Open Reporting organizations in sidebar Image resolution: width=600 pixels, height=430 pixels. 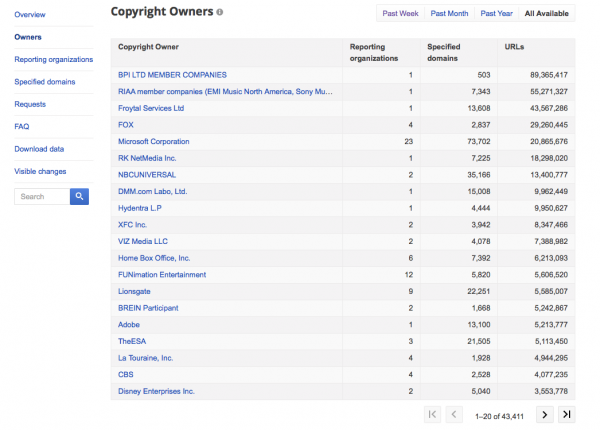pyautogui.click(x=53, y=59)
